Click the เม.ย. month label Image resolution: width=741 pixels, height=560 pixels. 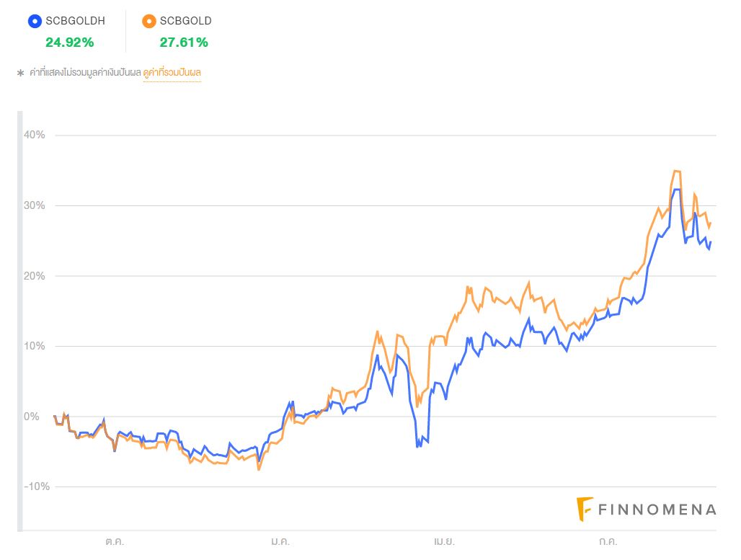coord(444,541)
